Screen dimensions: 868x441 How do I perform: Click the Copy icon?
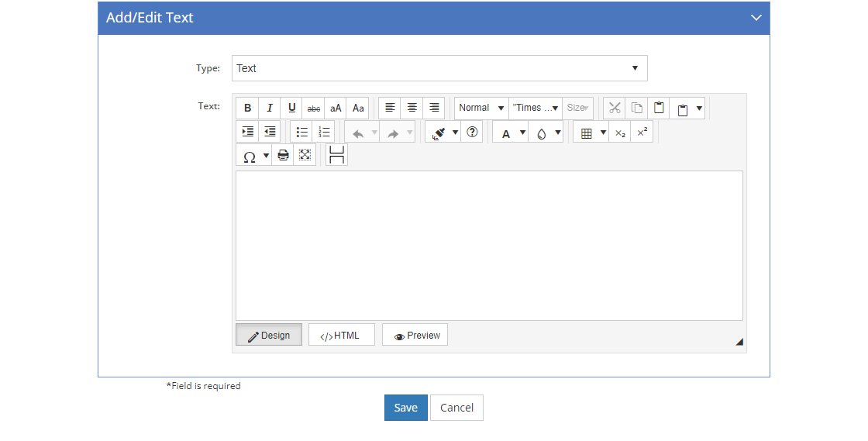pyautogui.click(x=636, y=108)
